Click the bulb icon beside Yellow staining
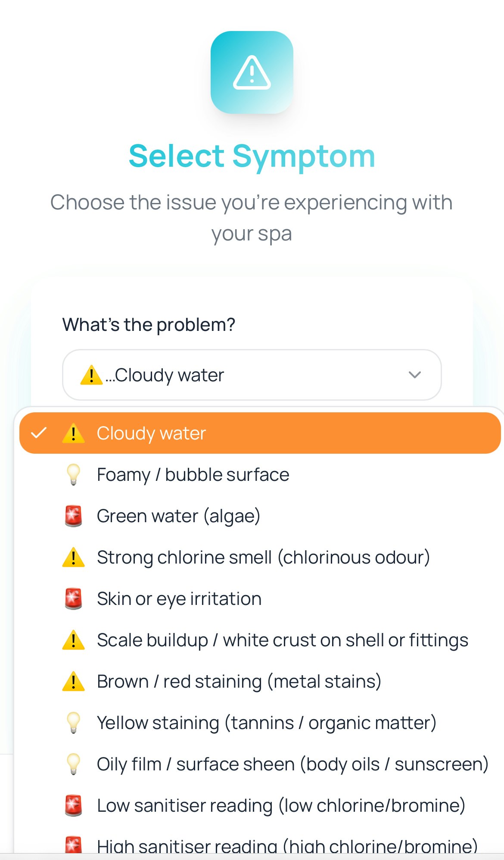 73,723
